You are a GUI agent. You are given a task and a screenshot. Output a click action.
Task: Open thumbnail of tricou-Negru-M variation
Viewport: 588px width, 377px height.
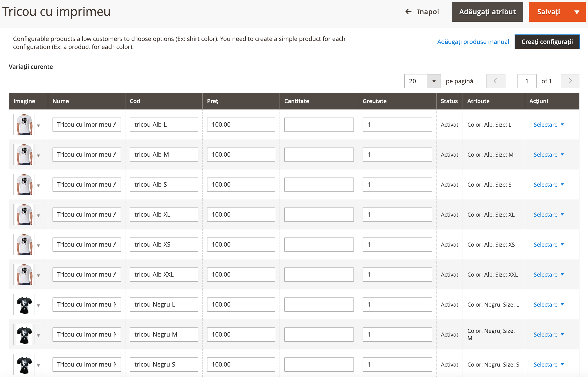pos(24,334)
